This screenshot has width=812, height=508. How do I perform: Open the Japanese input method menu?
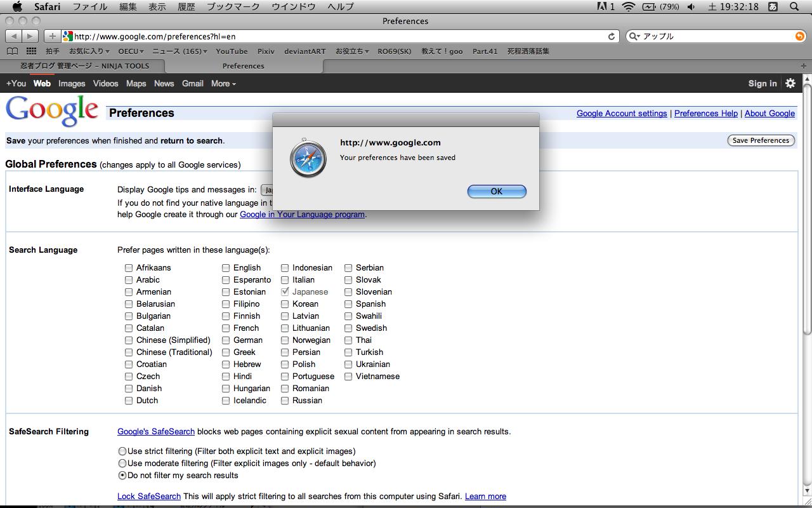point(773,7)
